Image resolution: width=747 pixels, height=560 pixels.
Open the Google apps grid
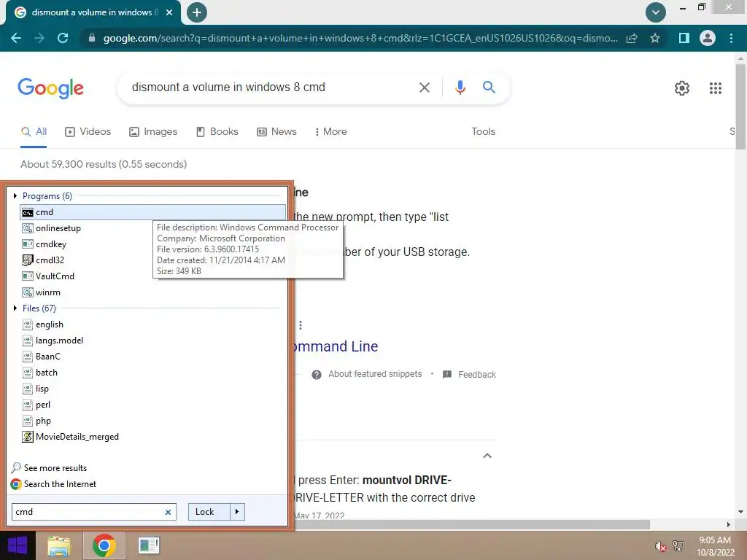[715, 88]
